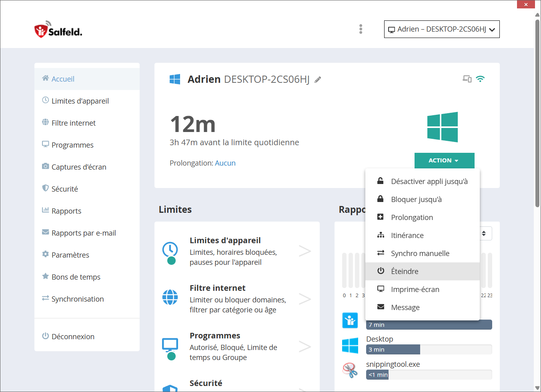The image size is (541, 392).
Task: Click the envelope icon beside Rapports par e-mail
Action: (45, 232)
